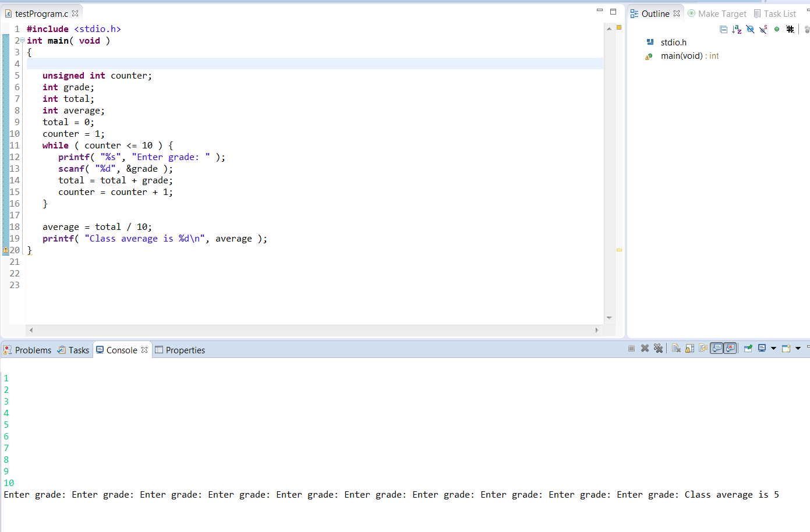Screen dimensions: 810x532
Task: Clear the Console output
Action: 676,348
